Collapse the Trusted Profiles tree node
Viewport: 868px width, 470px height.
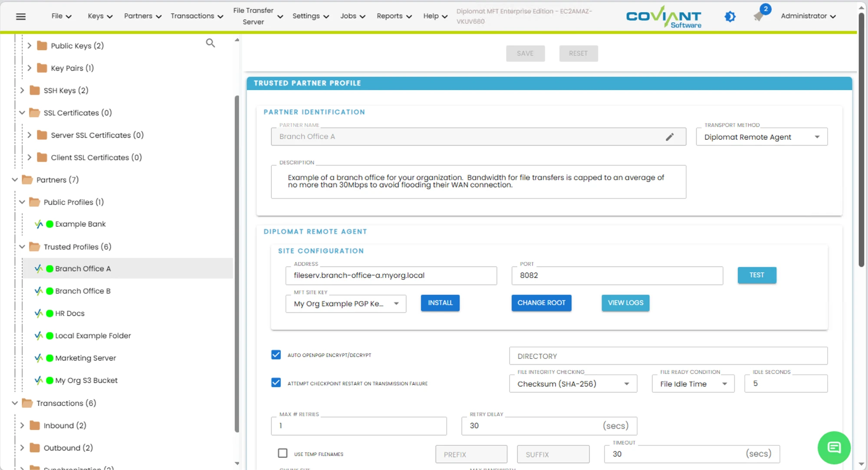click(x=22, y=247)
